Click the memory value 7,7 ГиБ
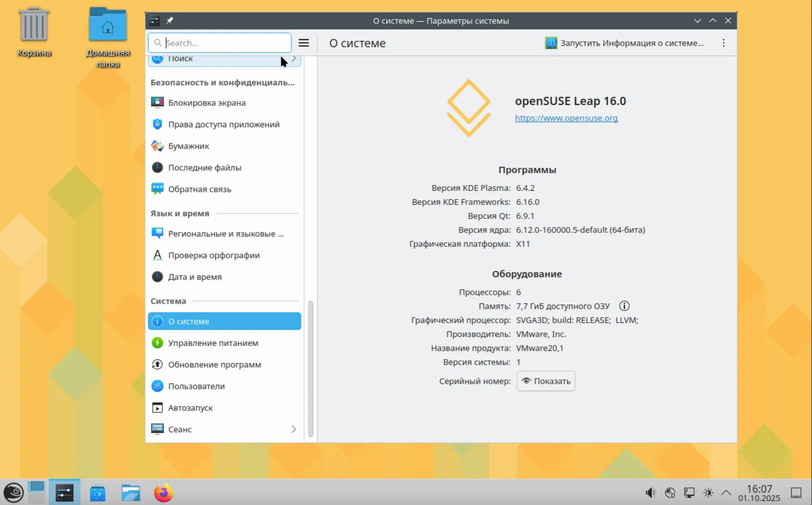Viewport: 812px width, 505px height. [563, 306]
